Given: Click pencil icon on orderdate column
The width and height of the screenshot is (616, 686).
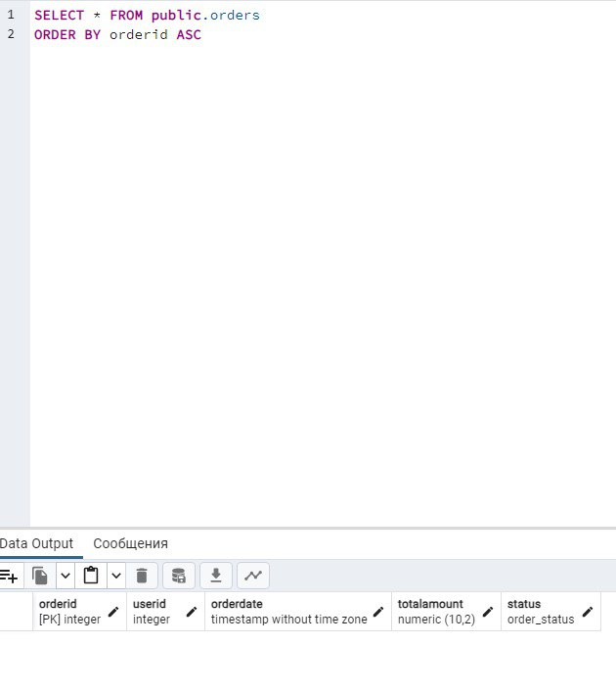Looking at the screenshot, I should click(x=378, y=612).
